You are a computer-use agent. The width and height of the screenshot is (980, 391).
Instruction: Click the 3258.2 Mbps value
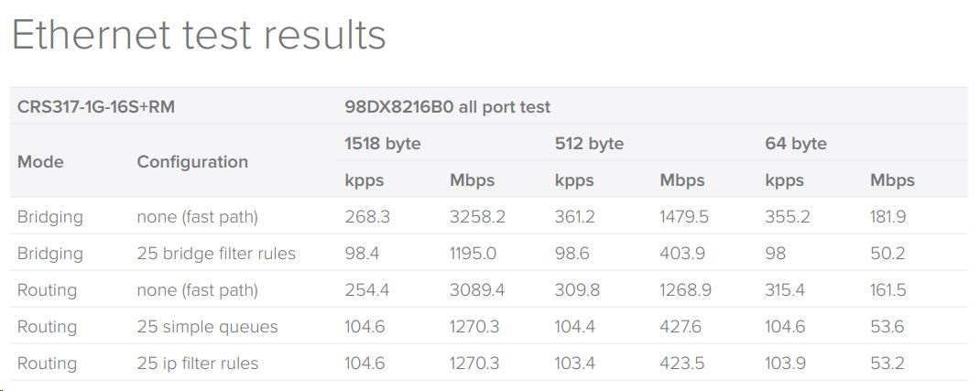[x=477, y=217]
